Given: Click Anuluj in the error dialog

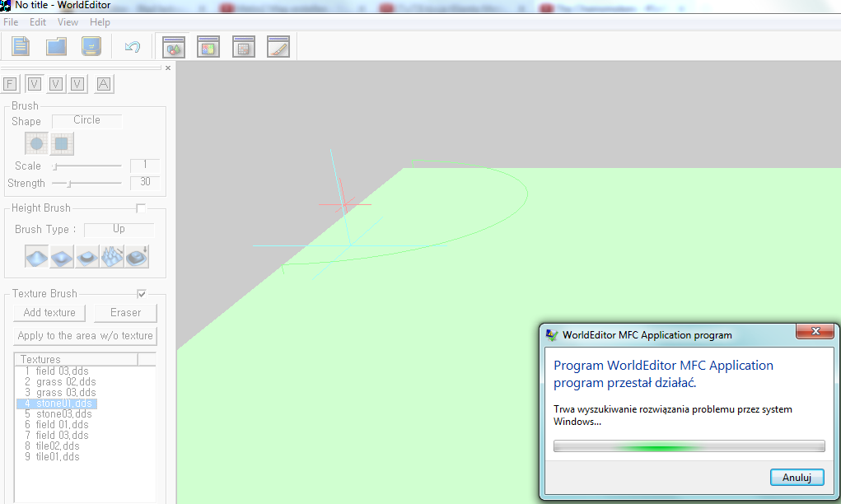Looking at the screenshot, I should 797,477.
